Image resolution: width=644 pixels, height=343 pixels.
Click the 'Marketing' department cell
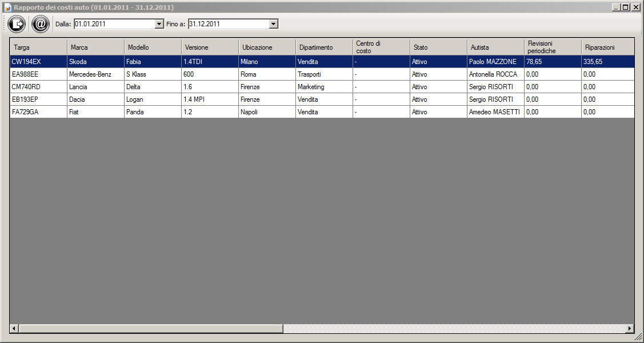324,87
